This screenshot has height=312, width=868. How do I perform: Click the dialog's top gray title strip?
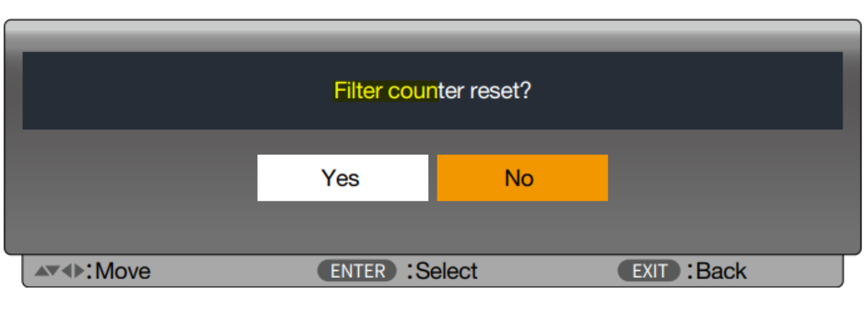(432, 36)
